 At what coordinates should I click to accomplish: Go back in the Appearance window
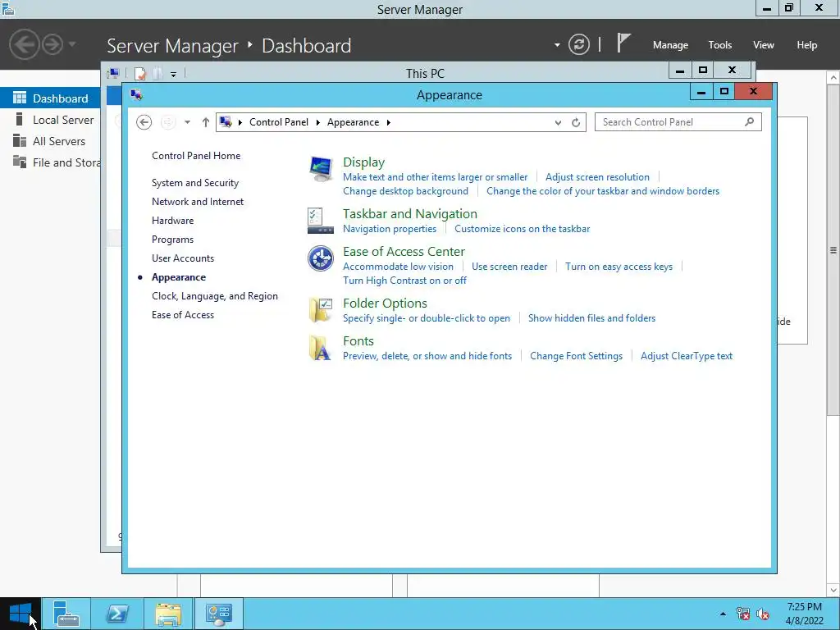click(x=144, y=122)
